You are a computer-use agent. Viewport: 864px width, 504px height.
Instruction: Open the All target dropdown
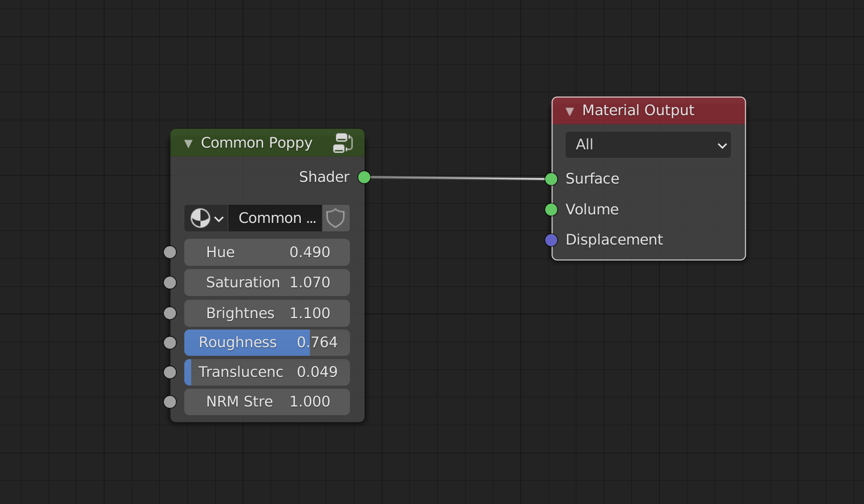tap(648, 145)
